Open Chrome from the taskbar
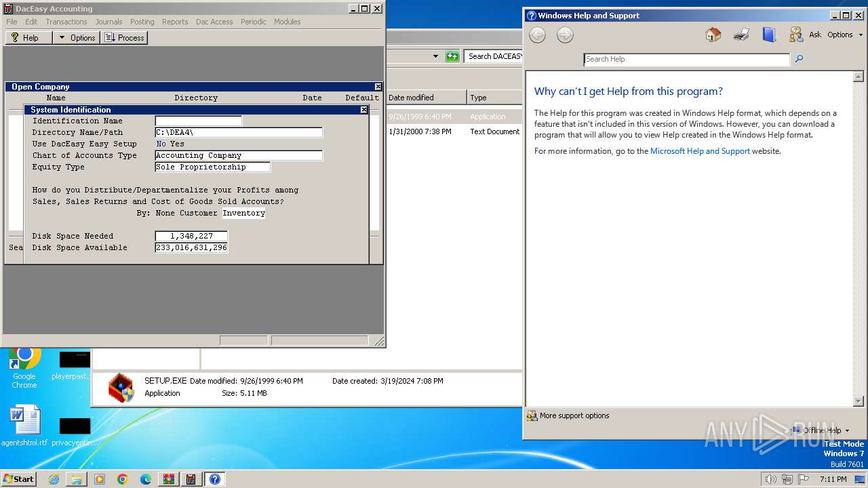This screenshot has width=868, height=488. pyautogui.click(x=123, y=479)
